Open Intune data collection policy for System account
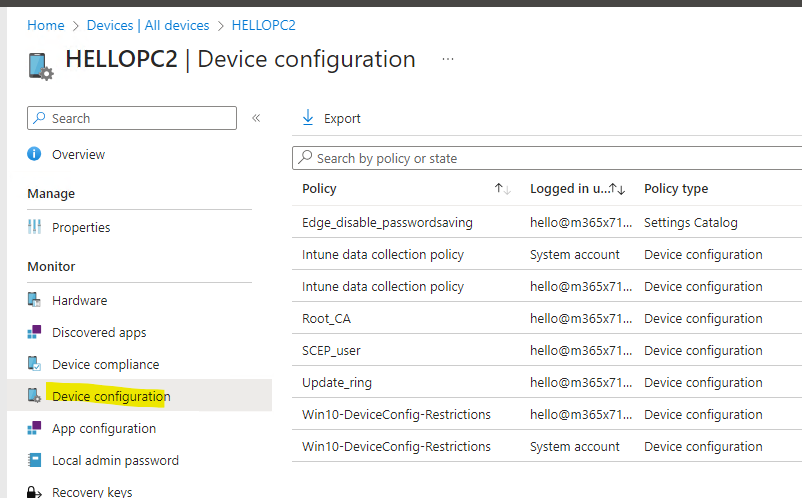802x498 pixels. [383, 254]
